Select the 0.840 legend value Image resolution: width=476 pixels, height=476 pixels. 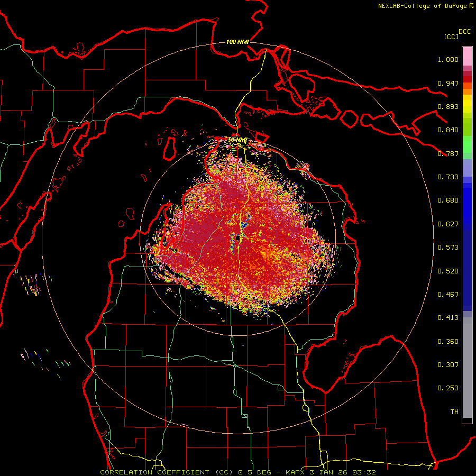448,130
